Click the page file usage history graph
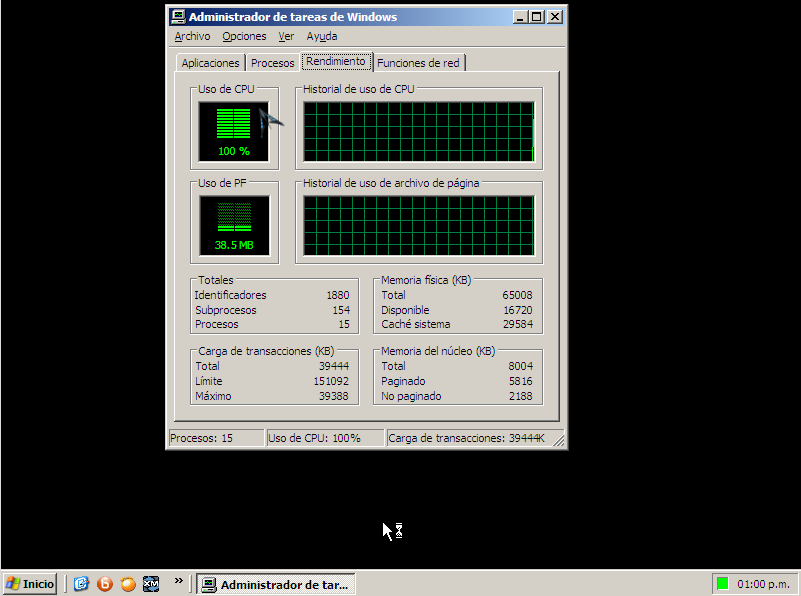The image size is (801, 596). tap(419, 225)
